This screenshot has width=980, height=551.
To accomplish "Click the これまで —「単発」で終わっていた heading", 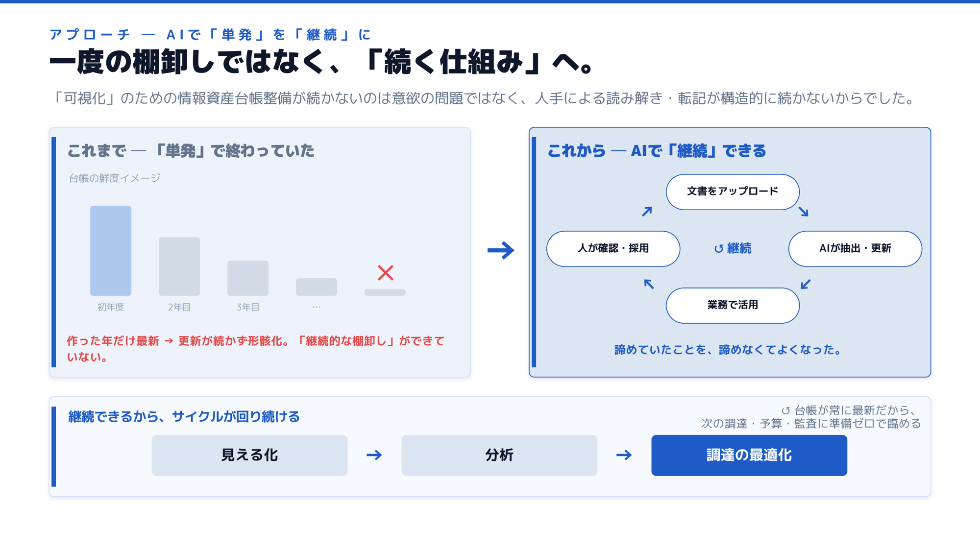I will click(191, 151).
